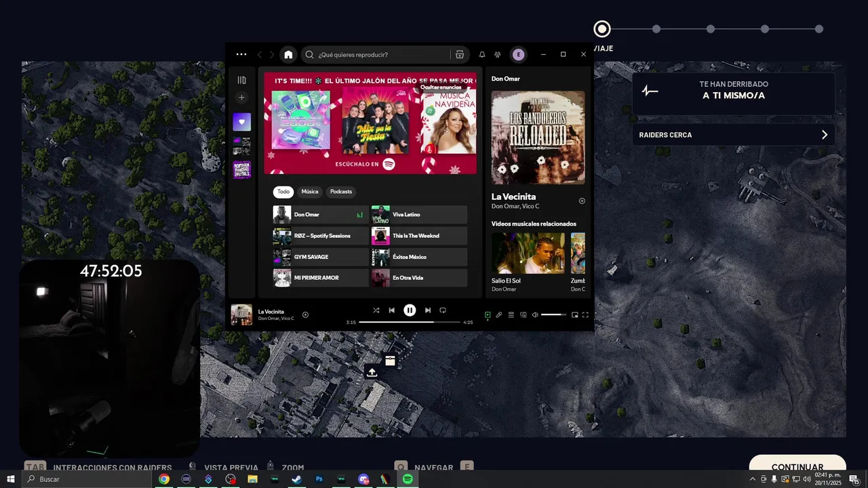Open RØZ – Spotify Sessions tile
Image resolution: width=868 pixels, height=488 pixels.
tap(320, 236)
